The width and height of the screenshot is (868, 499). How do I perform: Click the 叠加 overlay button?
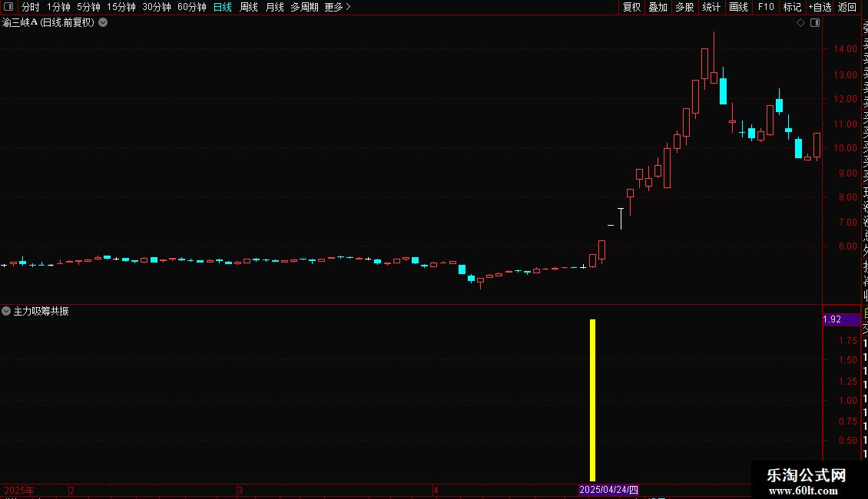coord(658,7)
